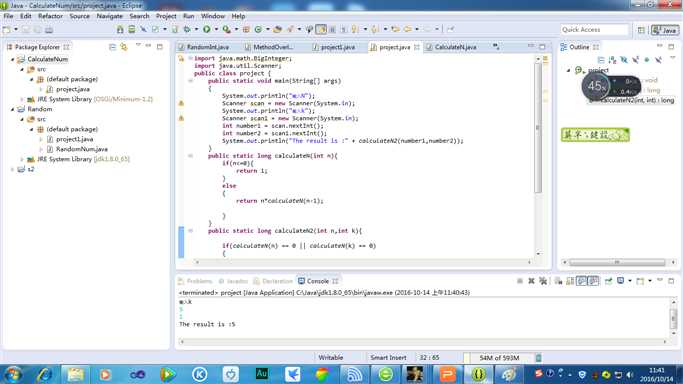Toggle Show Console When Standard Error Changes
The height and width of the screenshot is (384, 683).
click(x=593, y=281)
